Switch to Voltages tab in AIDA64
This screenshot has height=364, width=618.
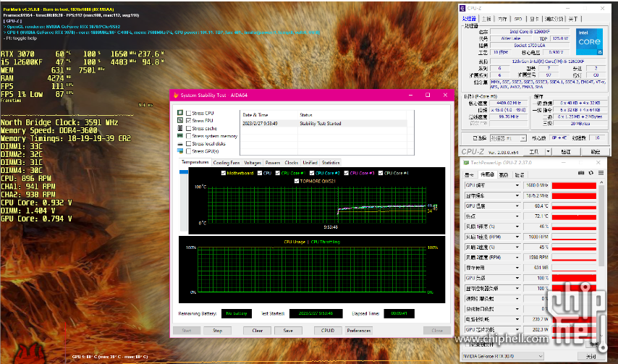click(253, 162)
